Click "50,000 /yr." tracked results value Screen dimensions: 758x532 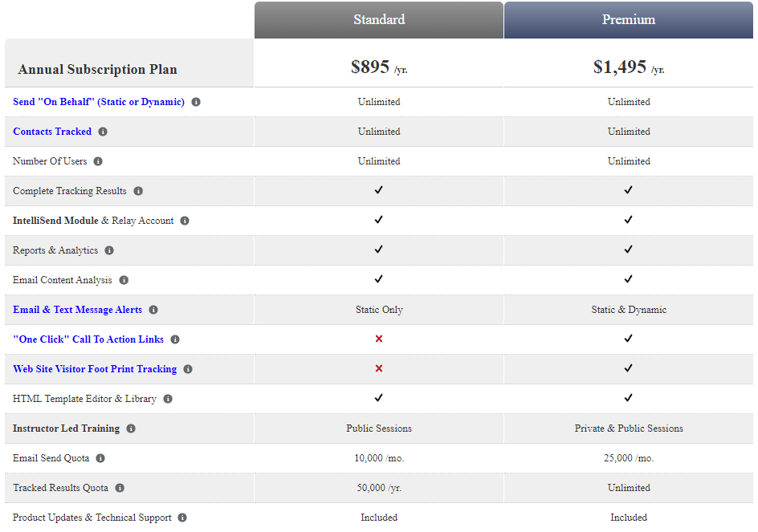[x=379, y=488]
